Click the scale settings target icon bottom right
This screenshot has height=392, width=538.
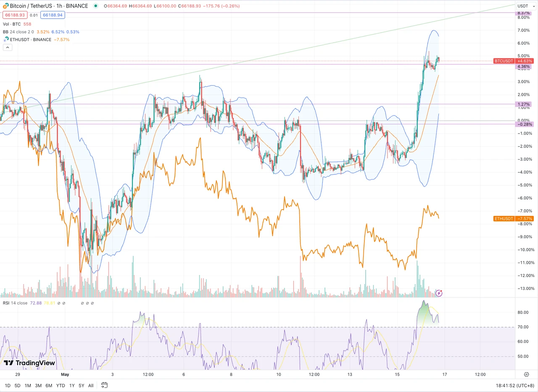[x=527, y=374]
